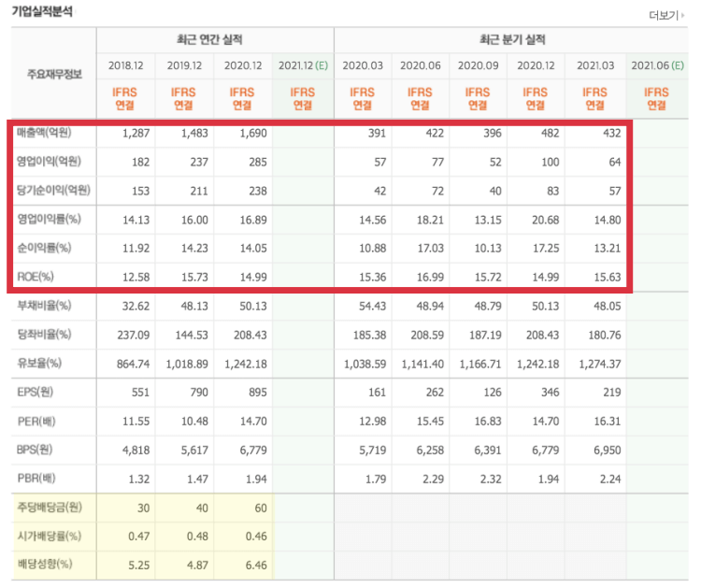Click the 유보율(%) row label

39,363
